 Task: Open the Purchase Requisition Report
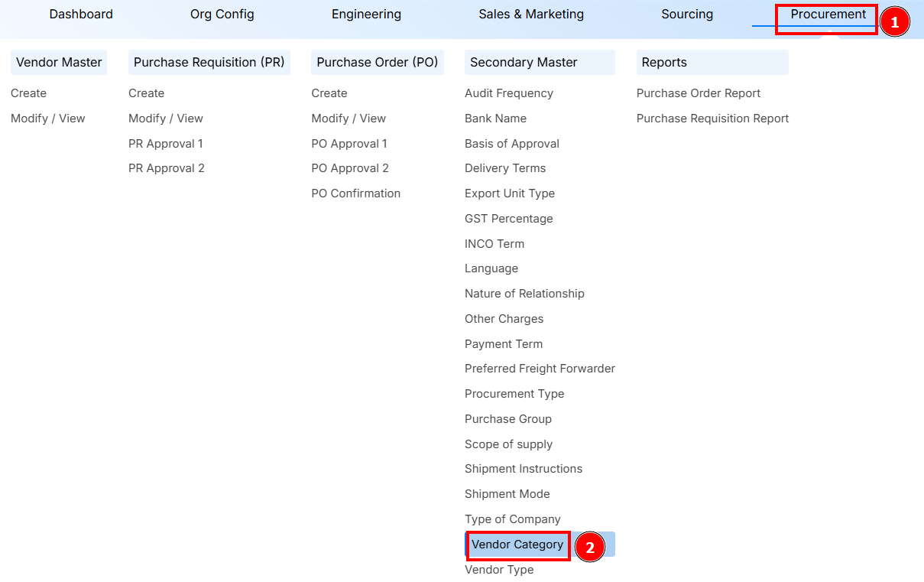[x=712, y=118]
